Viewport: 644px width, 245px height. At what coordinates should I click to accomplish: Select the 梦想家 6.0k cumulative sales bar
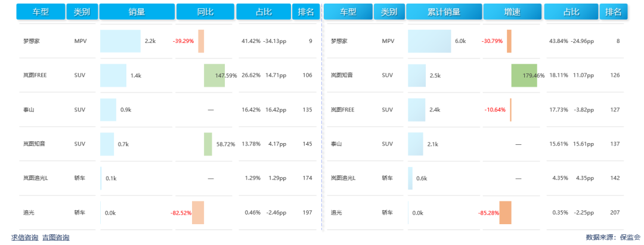[x=429, y=41]
